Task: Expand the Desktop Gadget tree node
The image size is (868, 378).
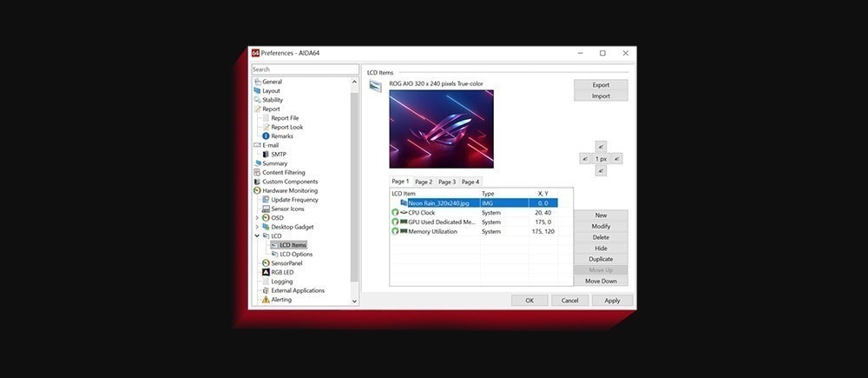Action: (257, 227)
